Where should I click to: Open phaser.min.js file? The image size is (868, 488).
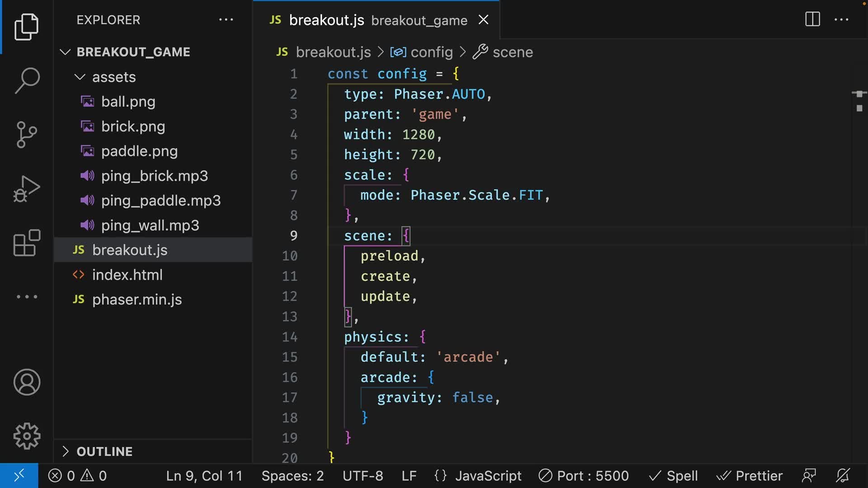point(153,299)
